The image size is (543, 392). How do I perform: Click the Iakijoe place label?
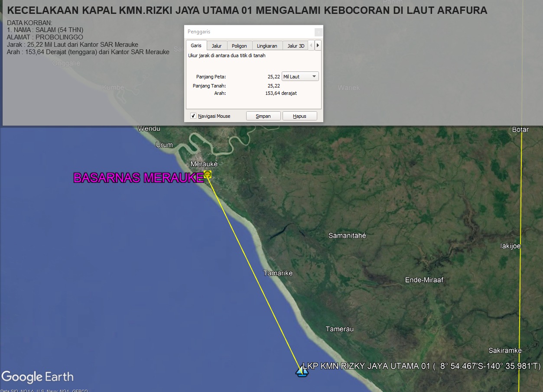[x=510, y=246]
